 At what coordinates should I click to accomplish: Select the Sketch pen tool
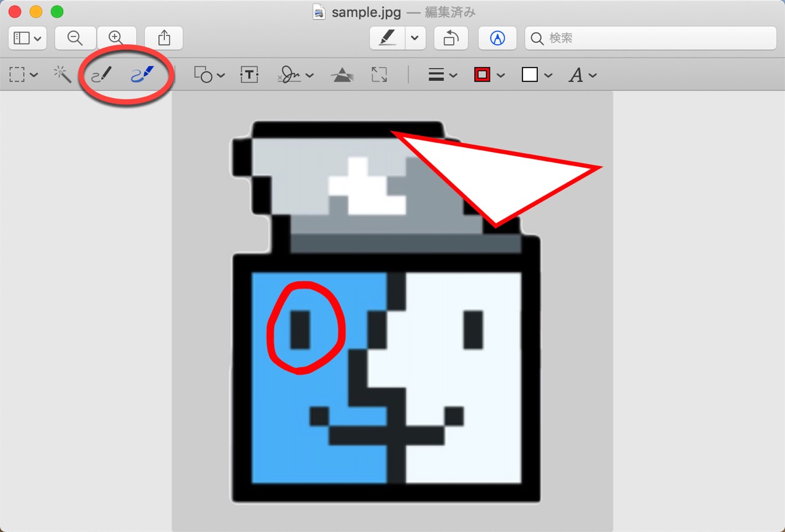click(x=102, y=75)
